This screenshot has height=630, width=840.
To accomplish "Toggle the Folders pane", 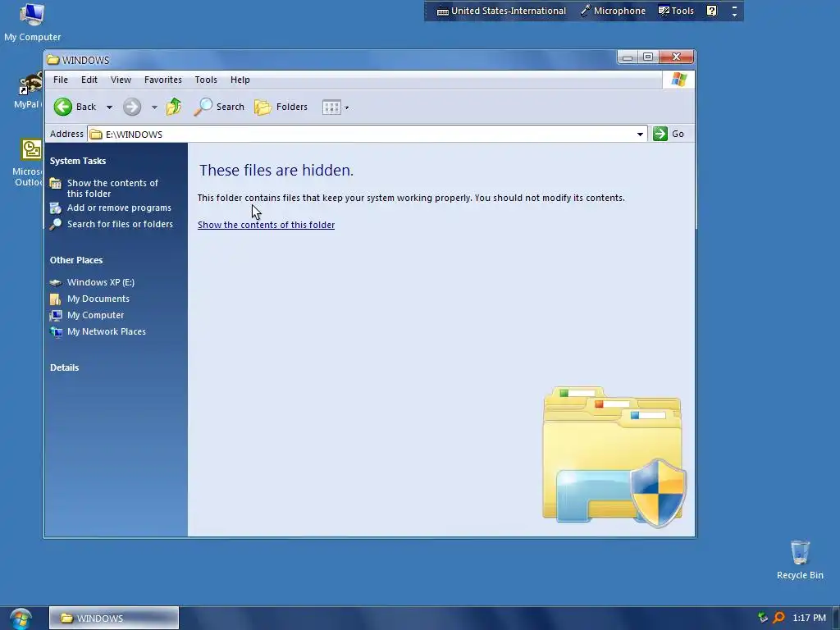I will tap(281, 107).
